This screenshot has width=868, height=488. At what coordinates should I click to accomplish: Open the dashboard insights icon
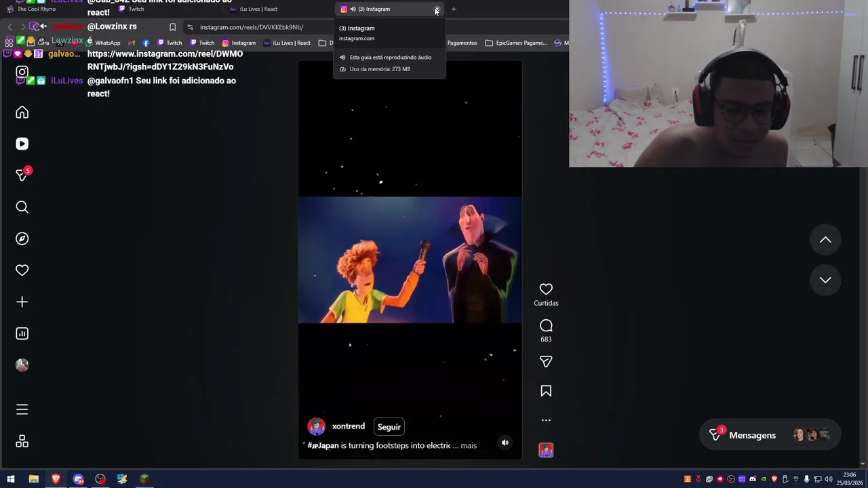tap(22, 333)
